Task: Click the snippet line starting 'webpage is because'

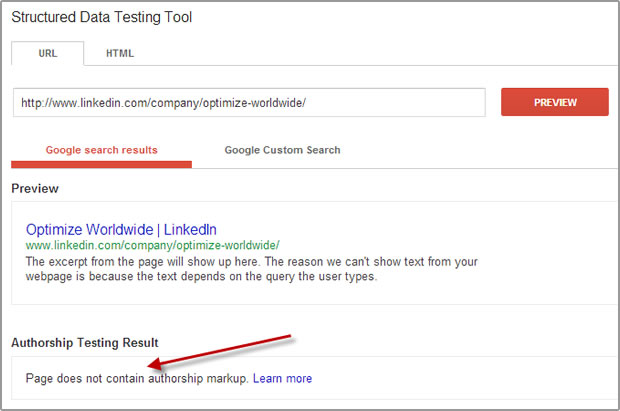Action: click(202, 276)
